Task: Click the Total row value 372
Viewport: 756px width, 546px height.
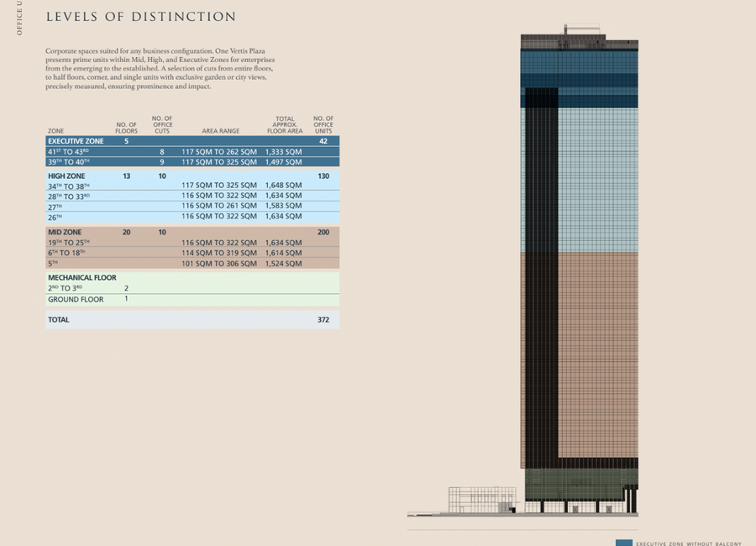Action: pos(323,320)
